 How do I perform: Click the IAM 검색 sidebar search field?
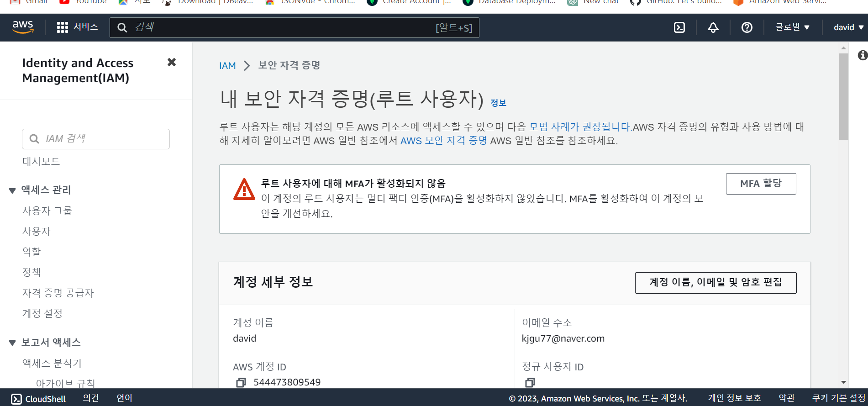tap(96, 139)
